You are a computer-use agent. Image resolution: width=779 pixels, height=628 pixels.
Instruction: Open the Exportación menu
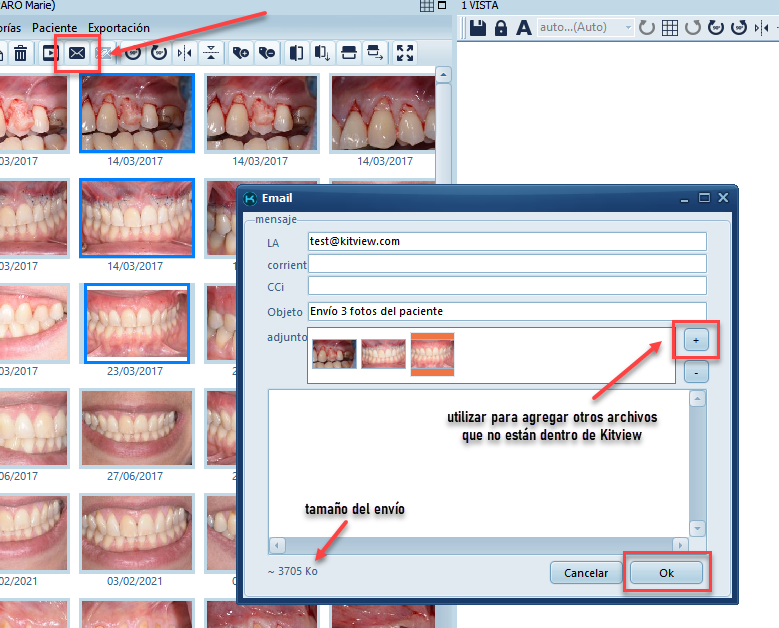click(118, 28)
